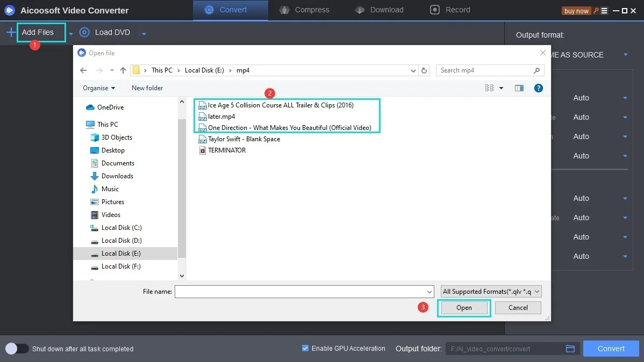Click the register key icon
This screenshot has height=362, width=644.
click(x=596, y=11)
